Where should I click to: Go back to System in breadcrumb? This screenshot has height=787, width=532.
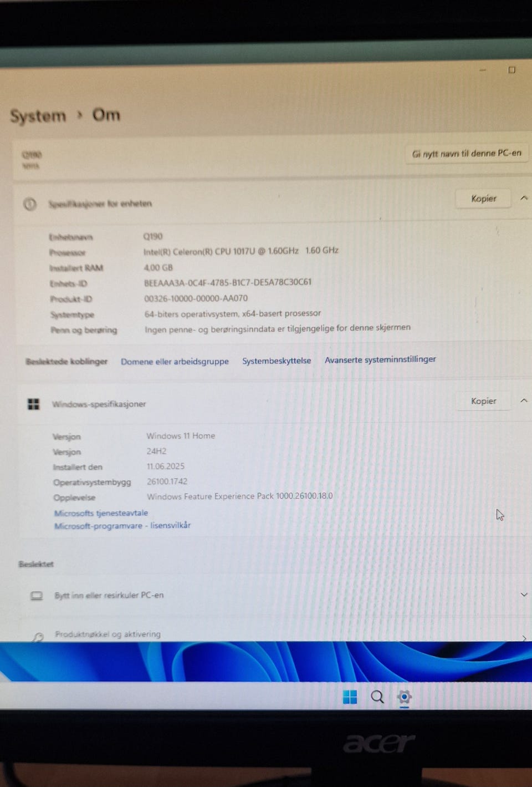point(38,116)
